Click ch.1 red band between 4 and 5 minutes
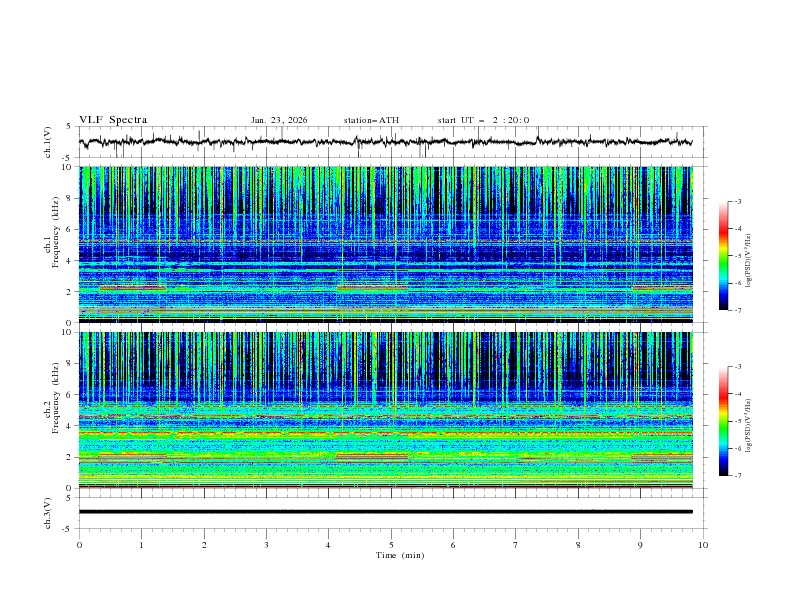Viewport: 792px width, 612px height. pyautogui.click(x=372, y=288)
